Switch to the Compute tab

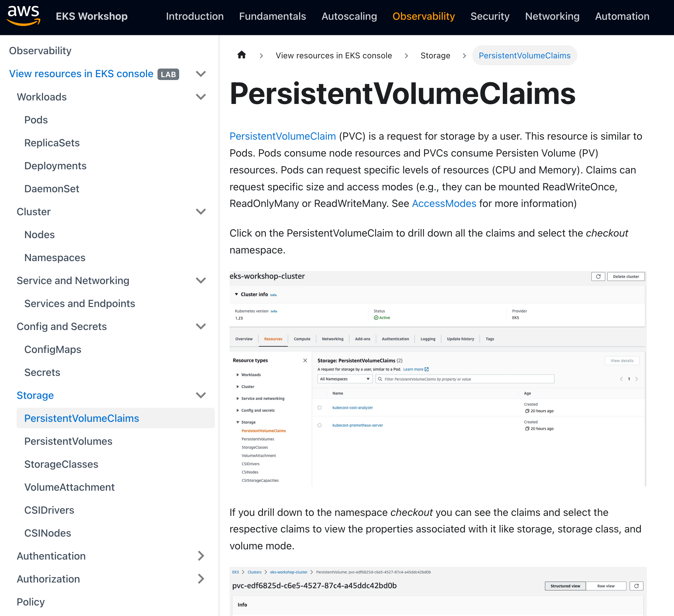pos(302,339)
